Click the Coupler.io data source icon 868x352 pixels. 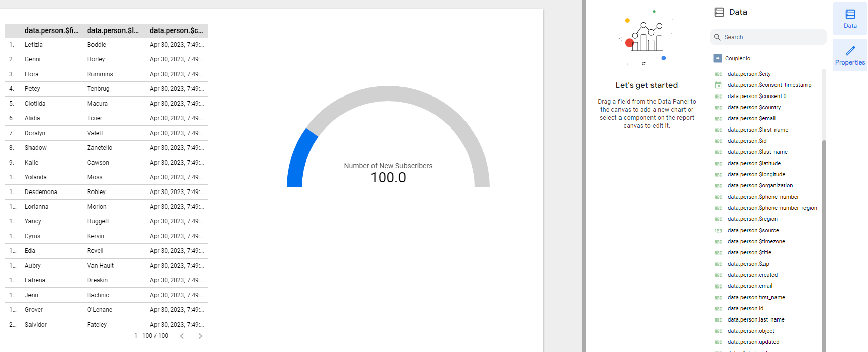(718, 58)
